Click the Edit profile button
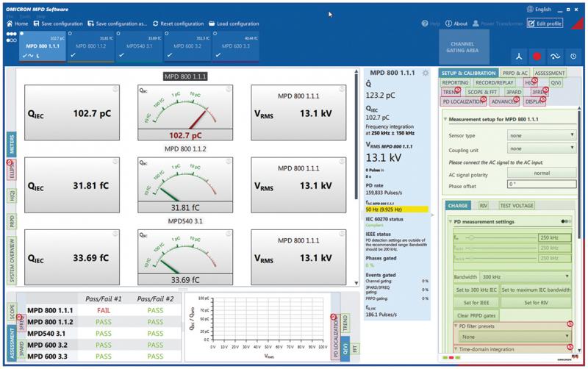This screenshot has width=588, height=369. tap(545, 24)
